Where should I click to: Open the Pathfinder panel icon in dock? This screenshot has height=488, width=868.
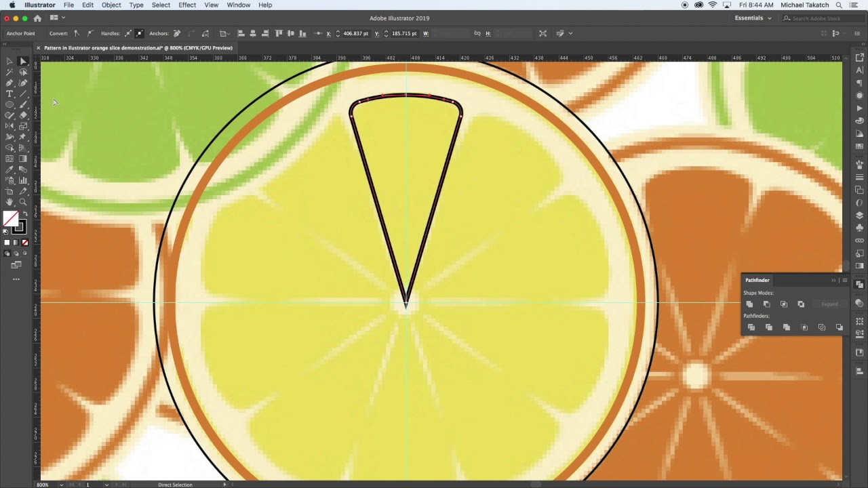pos(859,285)
